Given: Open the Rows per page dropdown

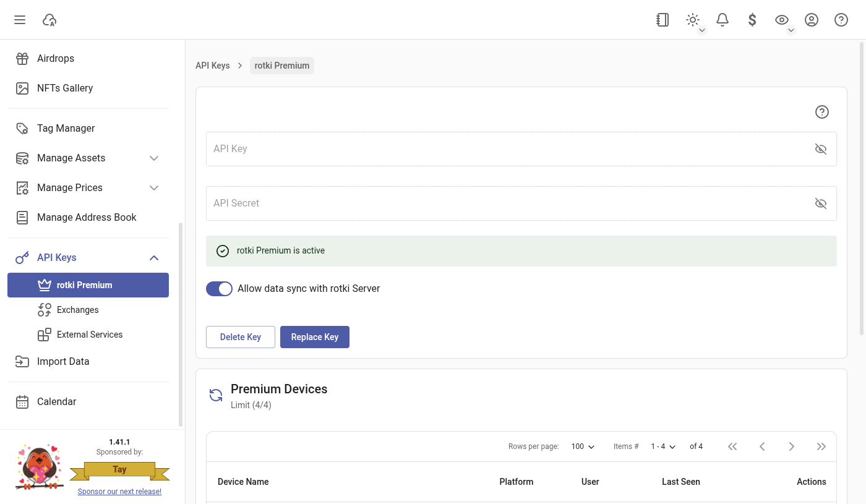Looking at the screenshot, I should (583, 446).
